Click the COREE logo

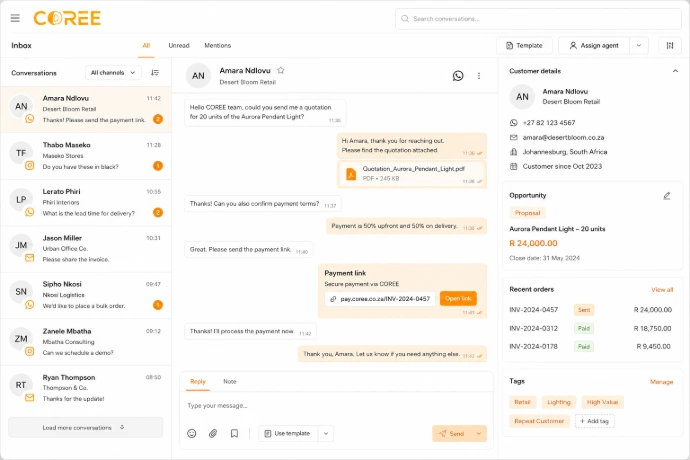pos(67,18)
